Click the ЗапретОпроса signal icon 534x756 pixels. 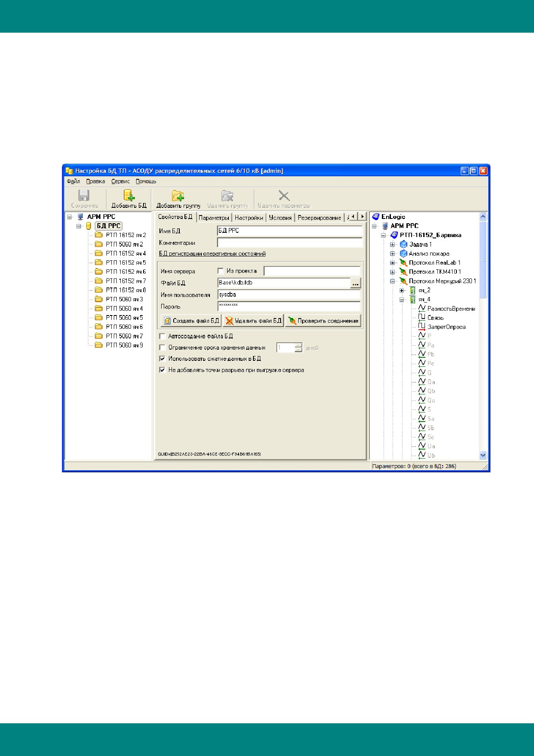(422, 327)
